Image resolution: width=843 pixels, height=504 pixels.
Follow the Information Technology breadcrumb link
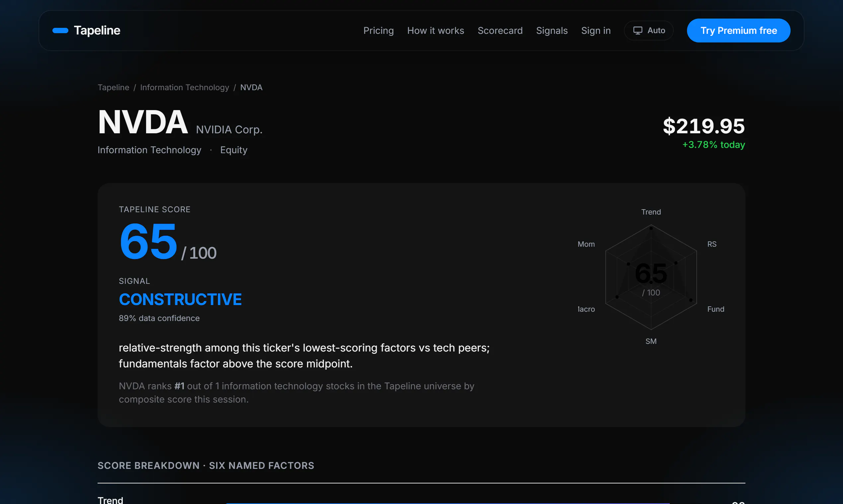tap(185, 87)
